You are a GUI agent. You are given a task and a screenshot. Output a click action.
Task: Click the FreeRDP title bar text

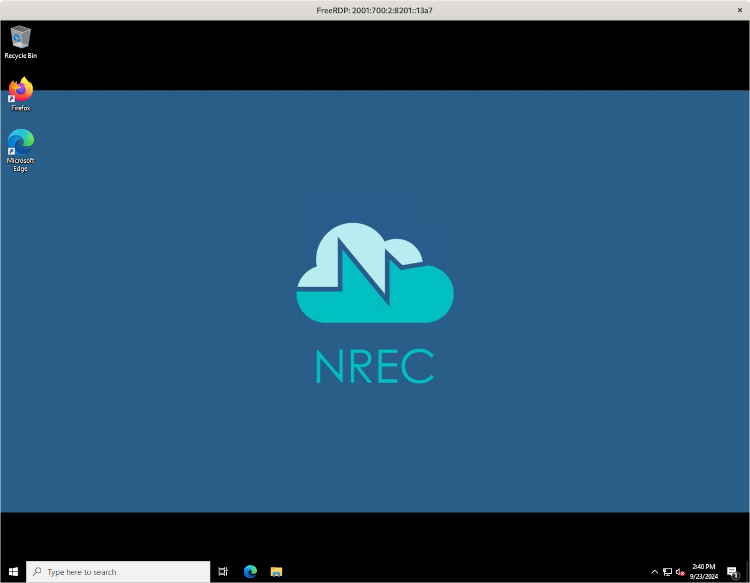[x=375, y=10]
